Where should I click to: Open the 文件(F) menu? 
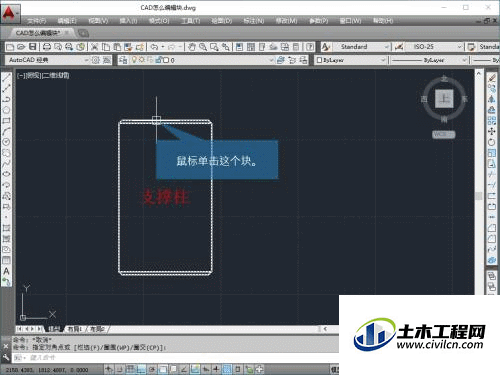tap(37, 21)
